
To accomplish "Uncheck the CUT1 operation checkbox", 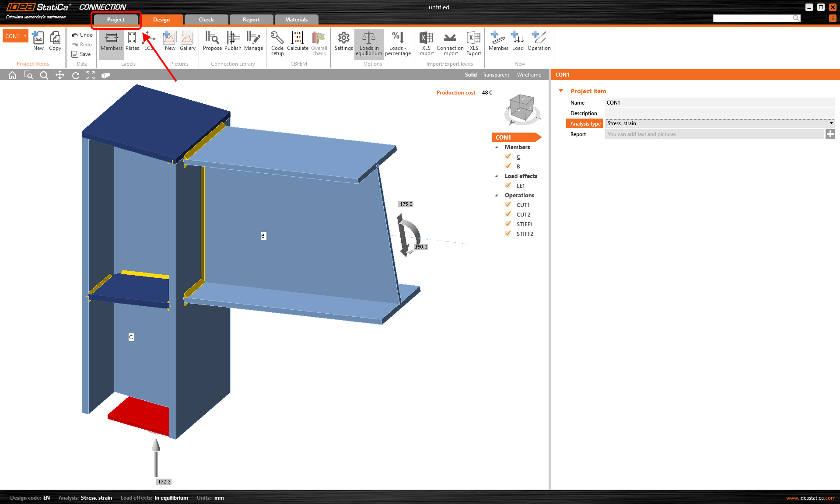I will pyautogui.click(x=508, y=205).
